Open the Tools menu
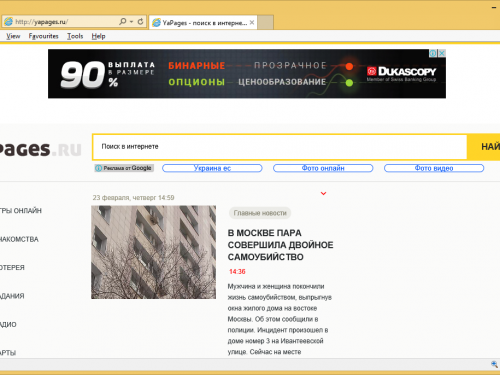This screenshot has width=500, height=375. click(x=75, y=36)
